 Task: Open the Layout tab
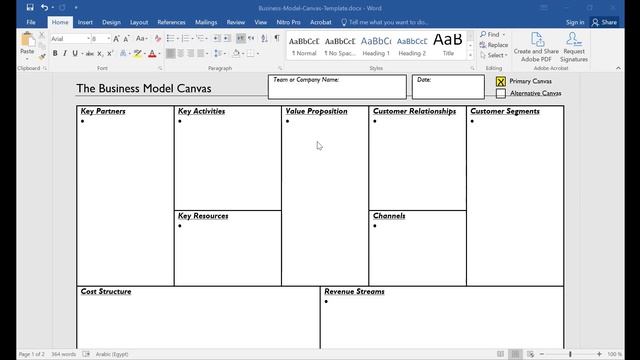pos(139,22)
